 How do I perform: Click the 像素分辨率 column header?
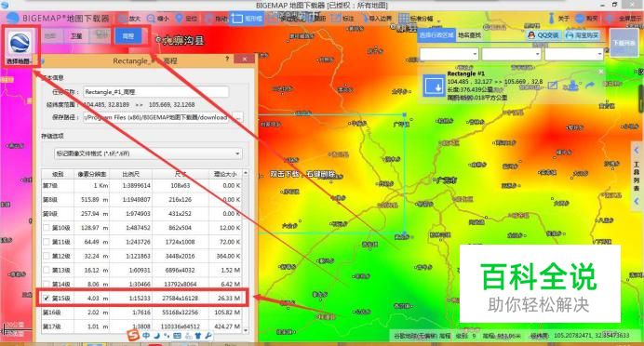pyautogui.click(x=91, y=174)
